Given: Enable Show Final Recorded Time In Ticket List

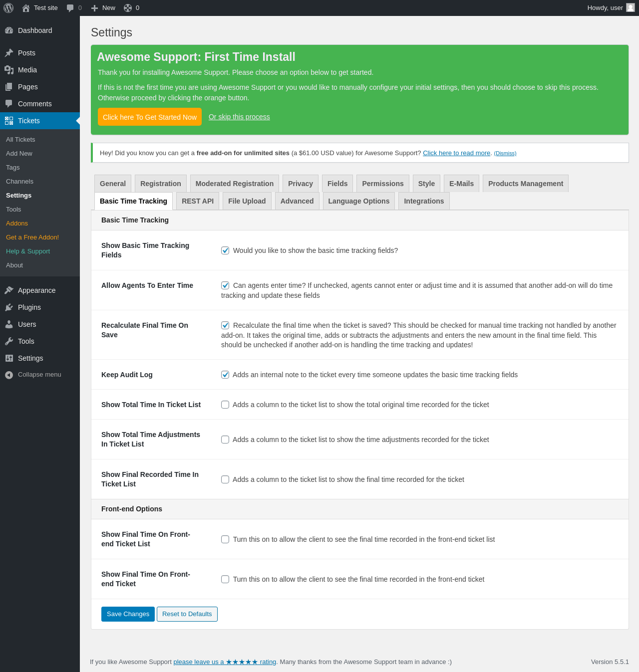Looking at the screenshot, I should (225, 479).
